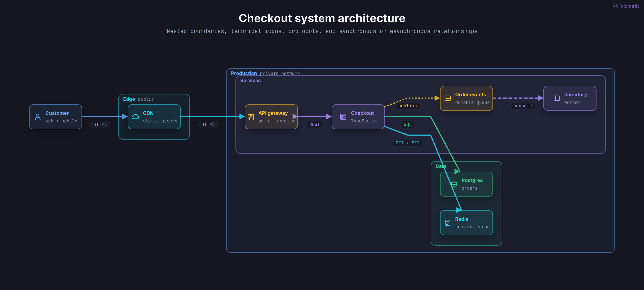Click the Customer person icon
The height and width of the screenshot is (290, 644).
(38, 117)
